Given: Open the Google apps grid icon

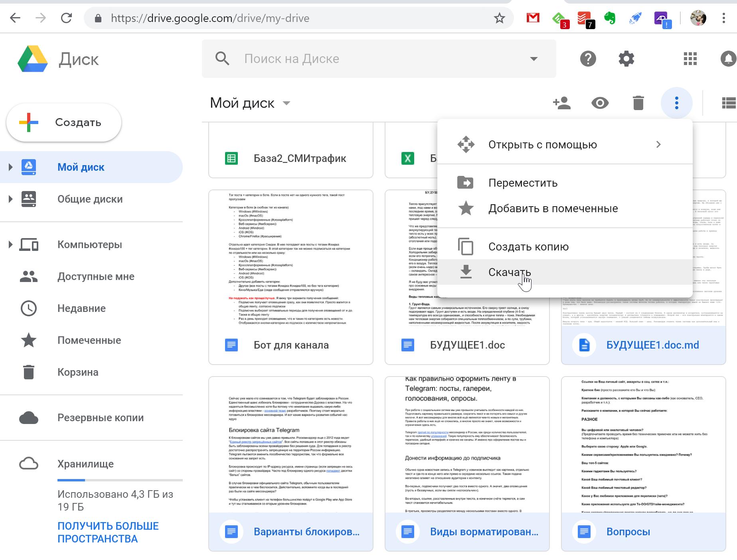Looking at the screenshot, I should pos(690,59).
